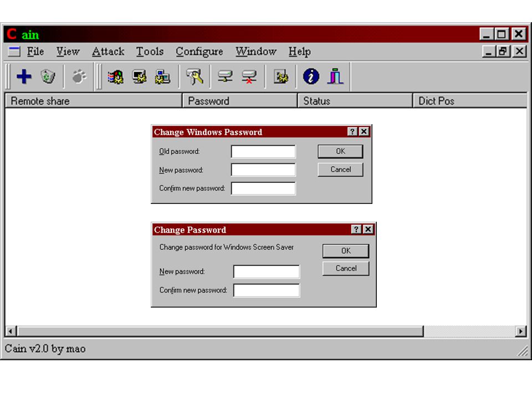Click the help question mark in Change Windows Password
This screenshot has height=399, width=532.
pos(352,132)
